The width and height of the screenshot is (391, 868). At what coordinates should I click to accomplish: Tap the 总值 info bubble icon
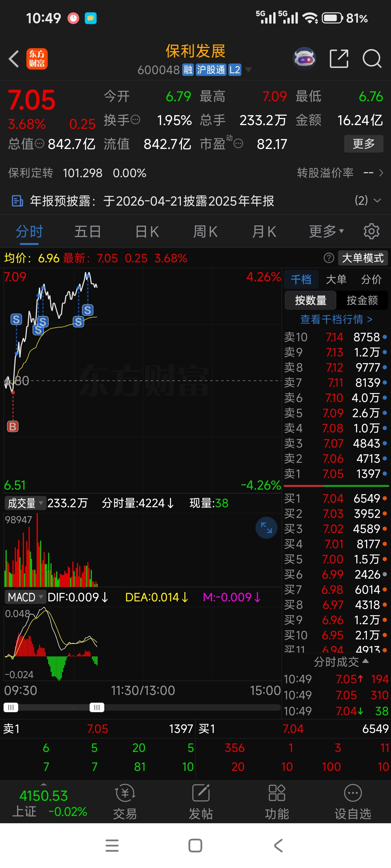(39, 144)
